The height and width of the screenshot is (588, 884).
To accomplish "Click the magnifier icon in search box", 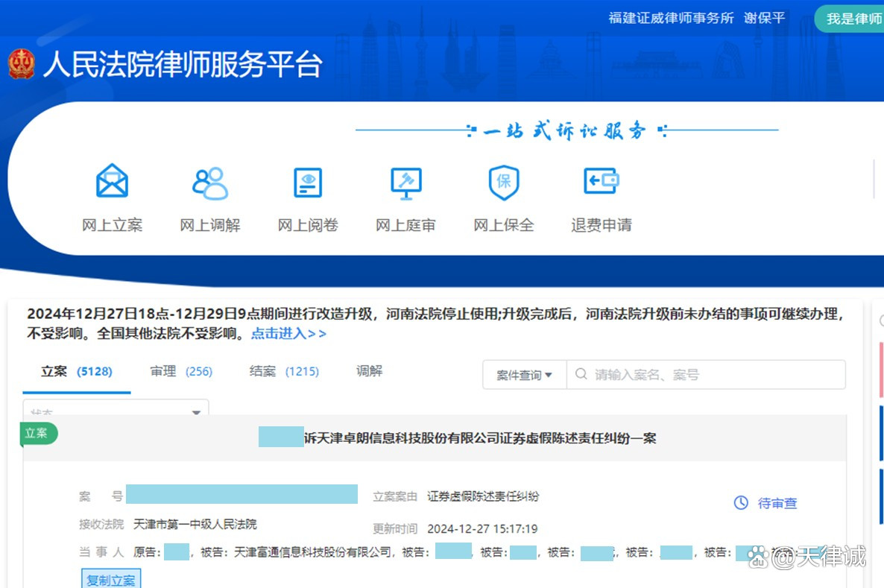I will [581, 375].
